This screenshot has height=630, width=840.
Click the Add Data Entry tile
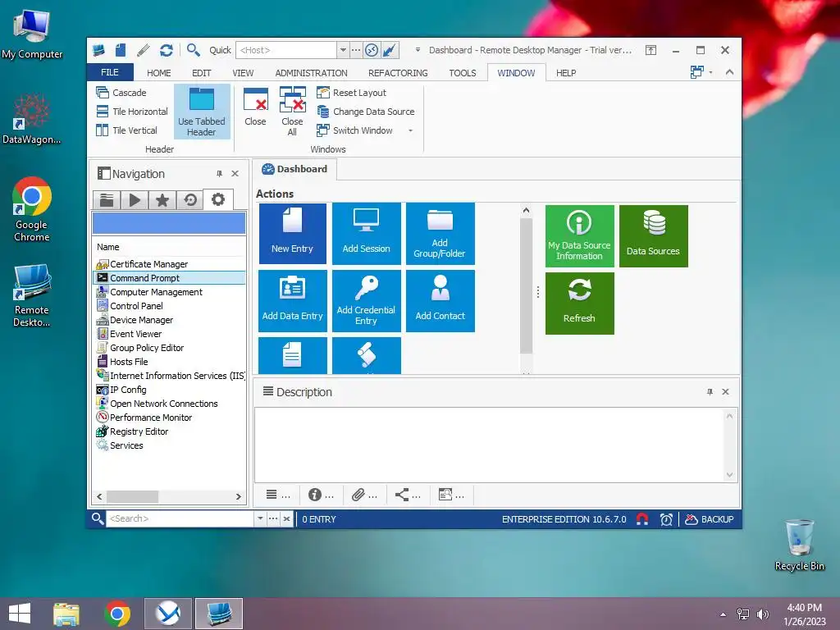click(293, 301)
